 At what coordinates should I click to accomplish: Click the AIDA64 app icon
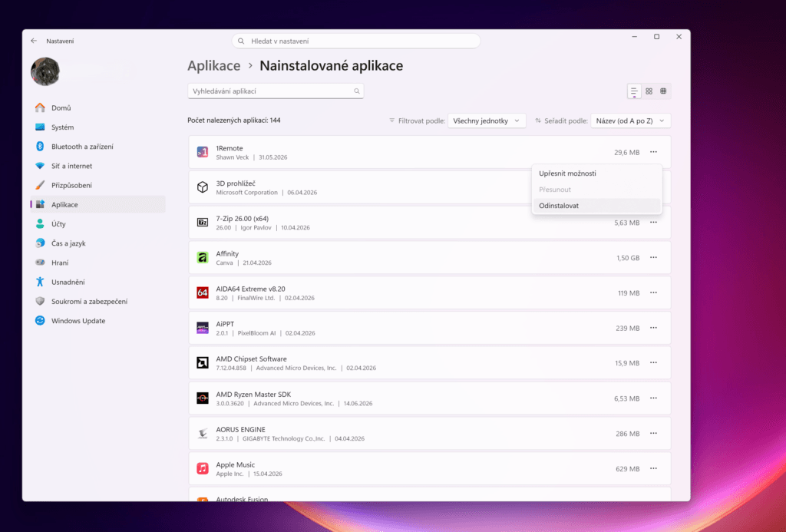(x=203, y=292)
